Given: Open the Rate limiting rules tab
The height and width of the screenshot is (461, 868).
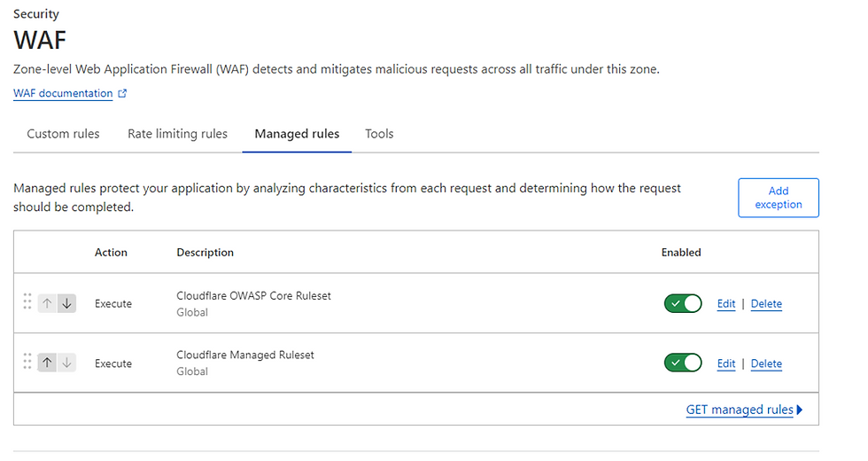Looking at the screenshot, I should click(177, 134).
